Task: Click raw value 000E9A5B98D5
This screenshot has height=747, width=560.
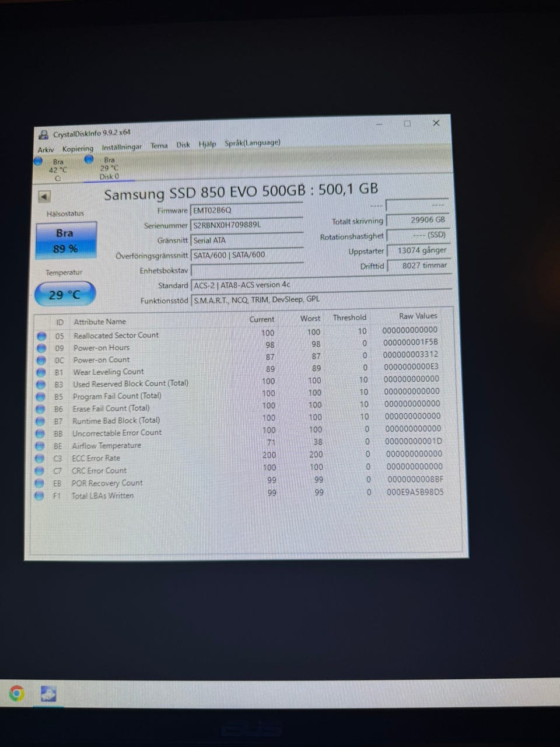Action: click(415, 492)
